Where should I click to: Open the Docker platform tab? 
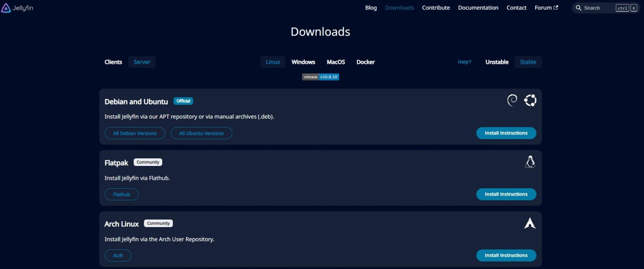click(x=365, y=62)
